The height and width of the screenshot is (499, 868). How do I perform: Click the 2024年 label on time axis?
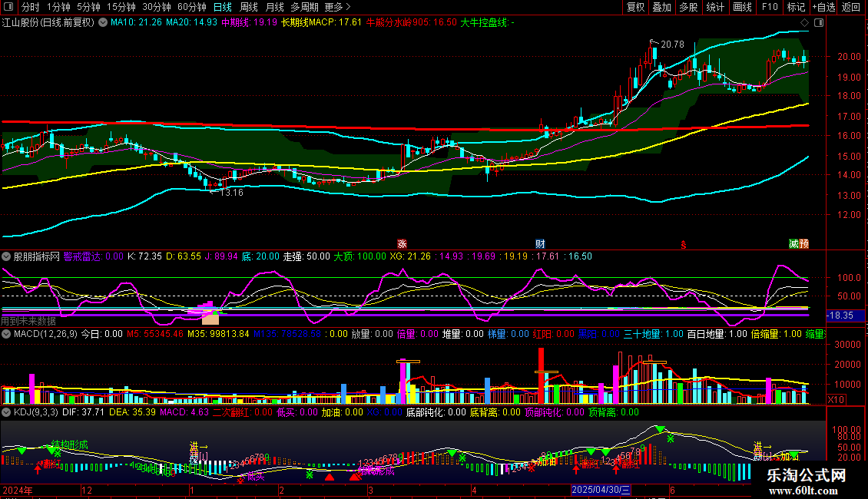click(17, 490)
